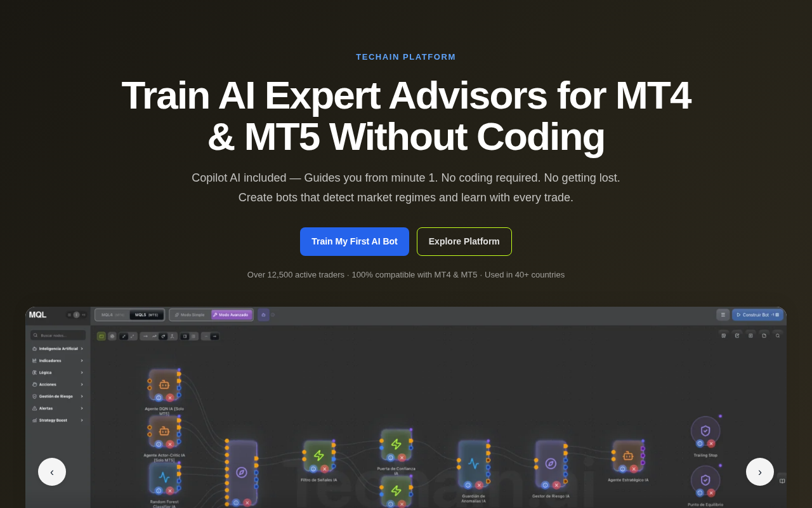Delete the Gestor de Riesgo IA node
This screenshot has width=812, height=508.
(556, 485)
